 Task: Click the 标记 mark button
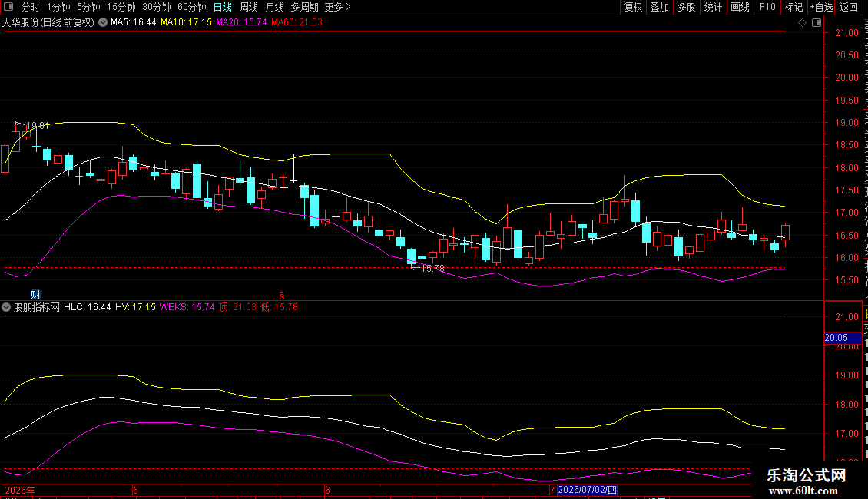coord(793,7)
